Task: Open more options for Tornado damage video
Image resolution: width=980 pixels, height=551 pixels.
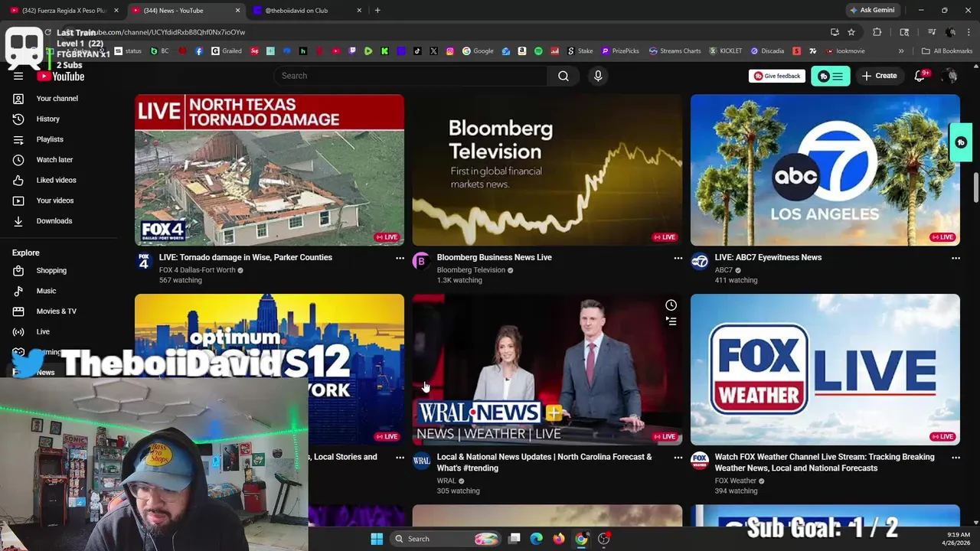Action: pos(400,258)
